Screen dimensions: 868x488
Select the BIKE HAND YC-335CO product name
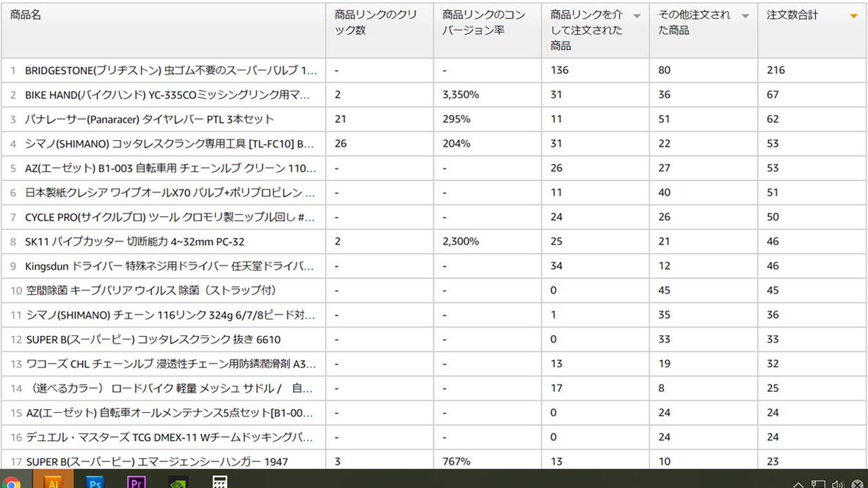click(167, 95)
